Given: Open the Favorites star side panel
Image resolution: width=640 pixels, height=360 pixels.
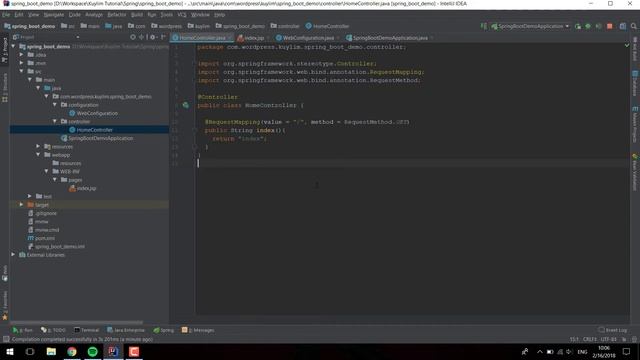Looking at the screenshot, I should [5, 306].
